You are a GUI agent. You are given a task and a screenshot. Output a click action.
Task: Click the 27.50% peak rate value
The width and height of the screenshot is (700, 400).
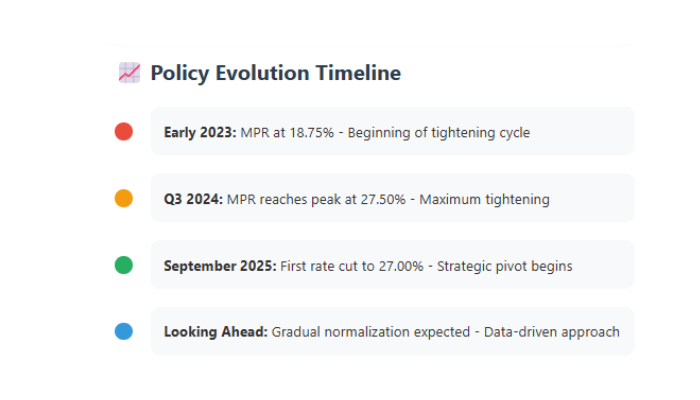tap(381, 199)
